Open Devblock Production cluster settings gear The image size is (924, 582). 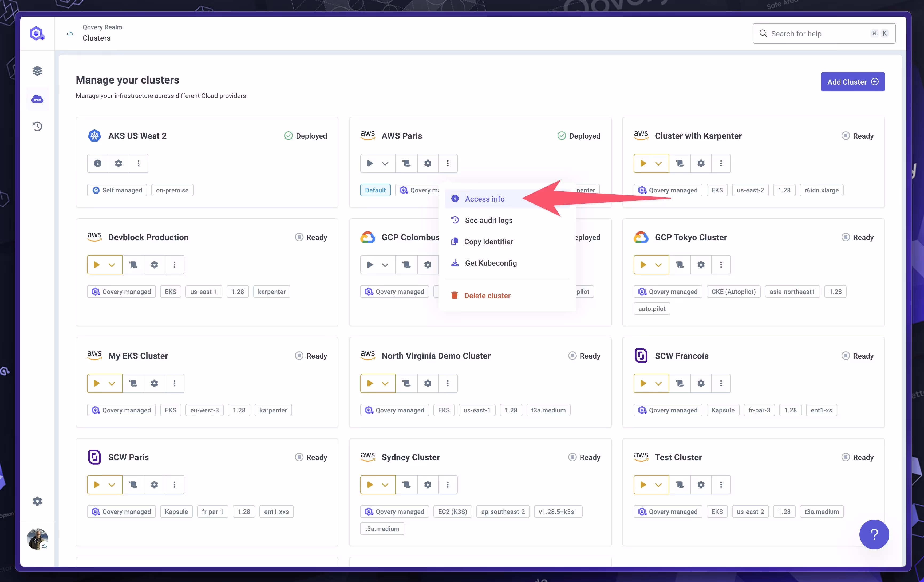click(154, 265)
